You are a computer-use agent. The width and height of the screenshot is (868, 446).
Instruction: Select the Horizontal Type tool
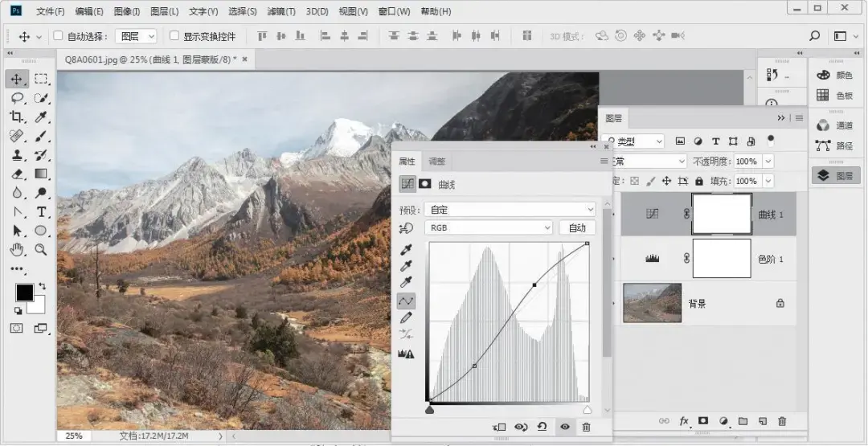41,212
